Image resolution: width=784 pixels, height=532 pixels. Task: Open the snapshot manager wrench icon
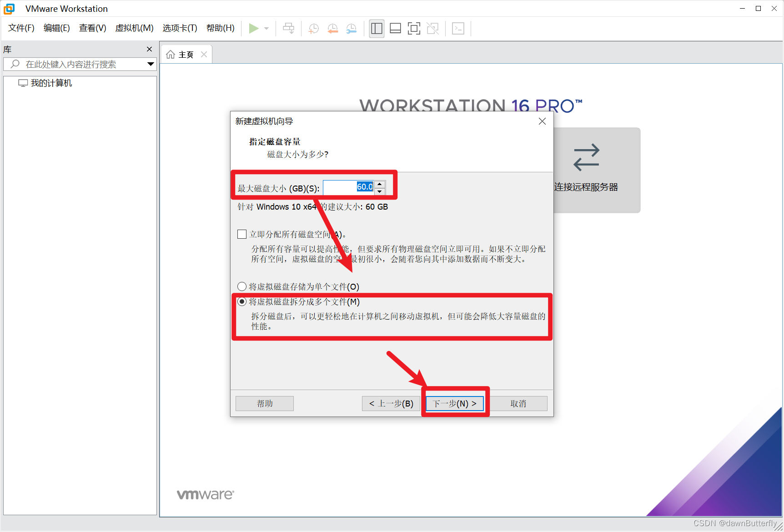pos(352,28)
